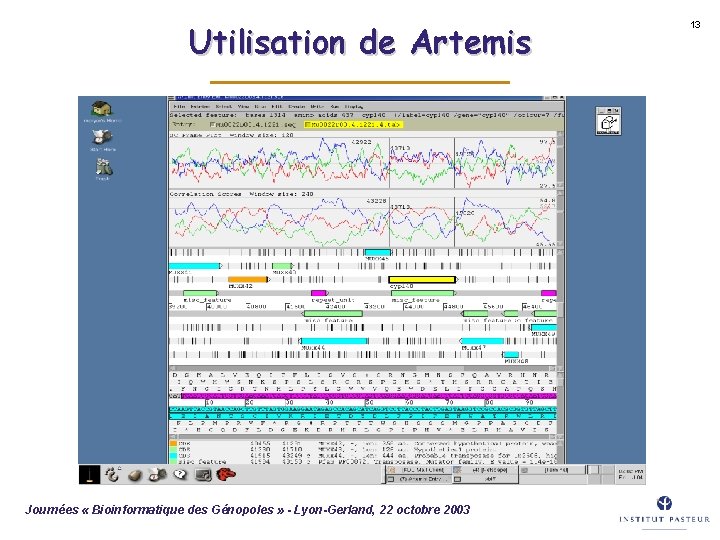Screen dimensions: 720x540
Task: Click the correlation scores plot vertical scrollbar
Action: coord(560,219)
